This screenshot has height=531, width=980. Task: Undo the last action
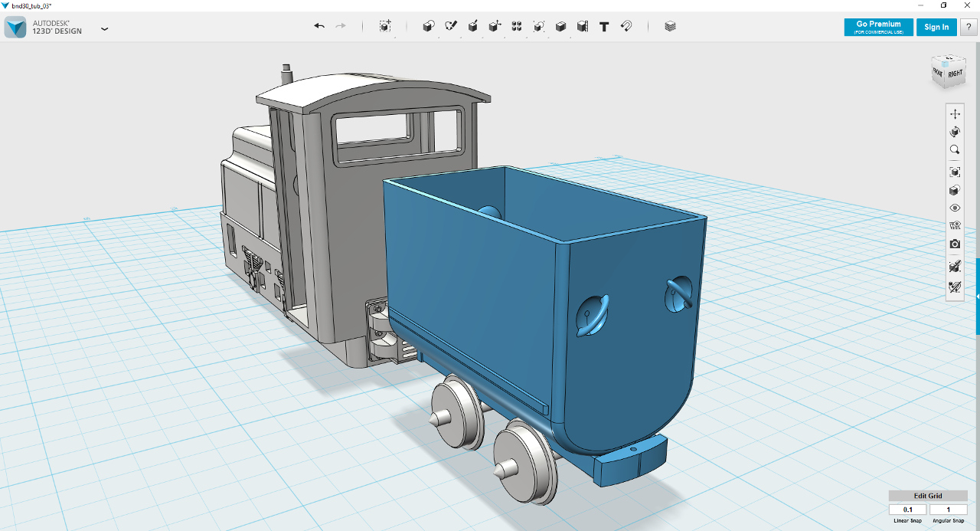(x=319, y=26)
